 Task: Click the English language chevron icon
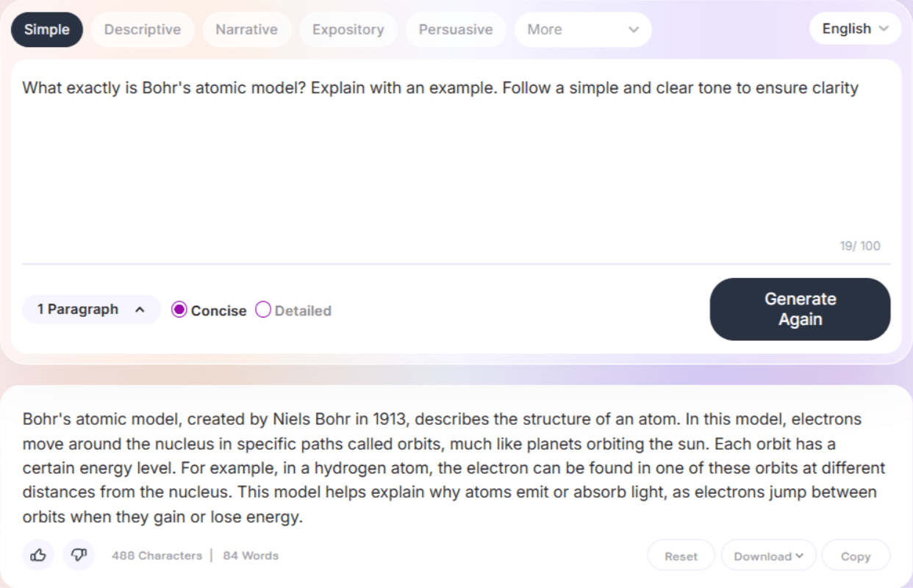click(884, 29)
